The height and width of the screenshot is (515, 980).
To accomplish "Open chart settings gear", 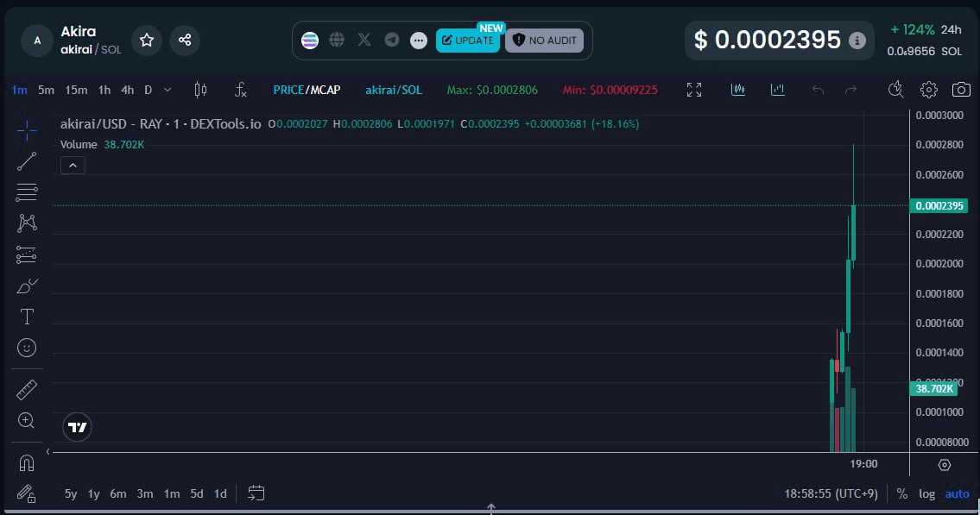I will (x=929, y=90).
